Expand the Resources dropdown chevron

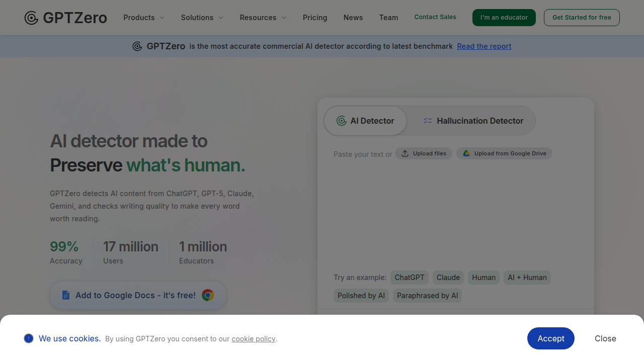284,18
